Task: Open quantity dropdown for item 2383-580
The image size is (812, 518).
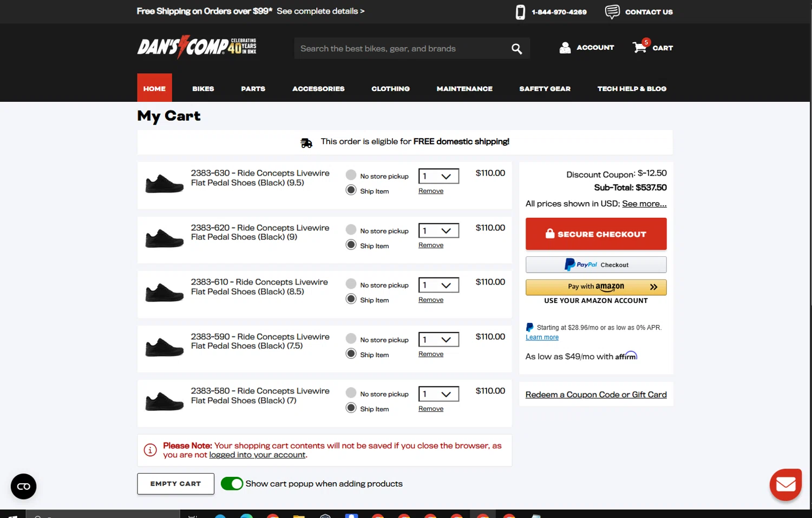Action: click(438, 394)
